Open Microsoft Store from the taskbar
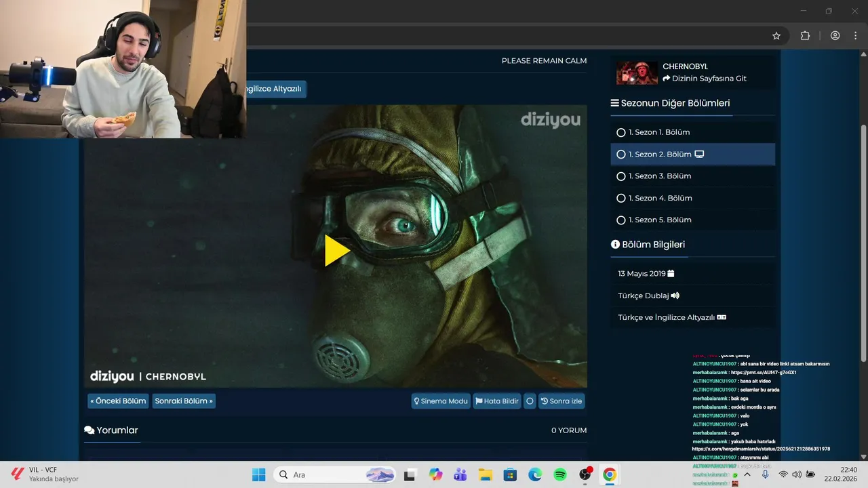 click(x=510, y=474)
